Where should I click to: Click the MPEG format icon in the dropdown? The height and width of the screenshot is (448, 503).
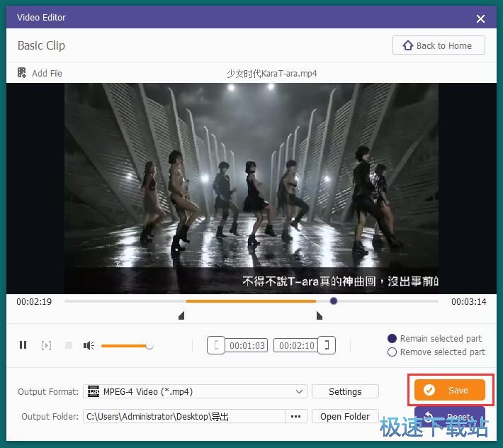tap(94, 391)
